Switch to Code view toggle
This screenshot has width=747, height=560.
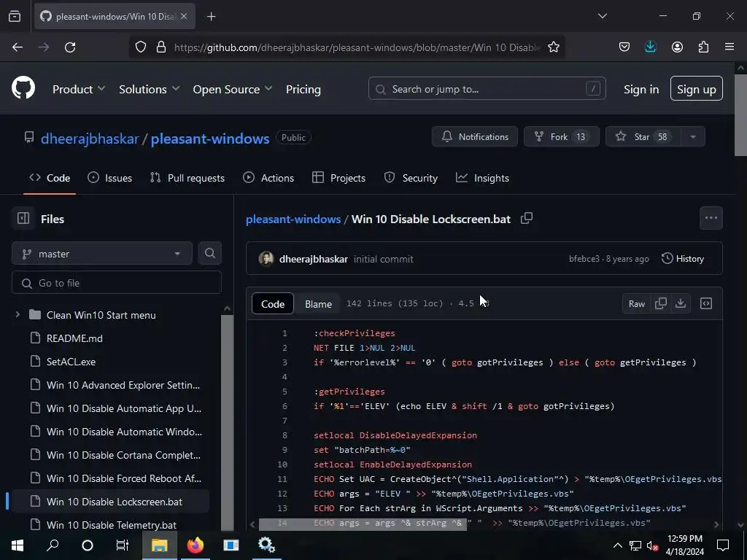pyautogui.click(x=273, y=304)
